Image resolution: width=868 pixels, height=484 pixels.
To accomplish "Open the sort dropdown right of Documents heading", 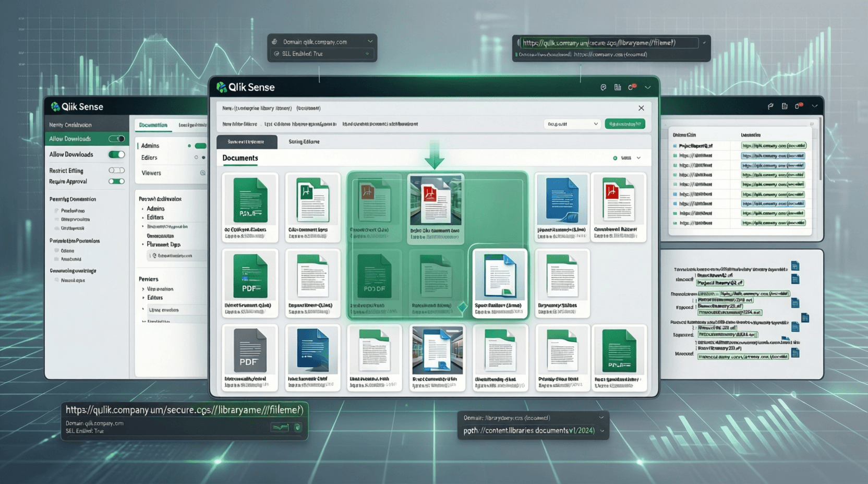I will tap(628, 158).
